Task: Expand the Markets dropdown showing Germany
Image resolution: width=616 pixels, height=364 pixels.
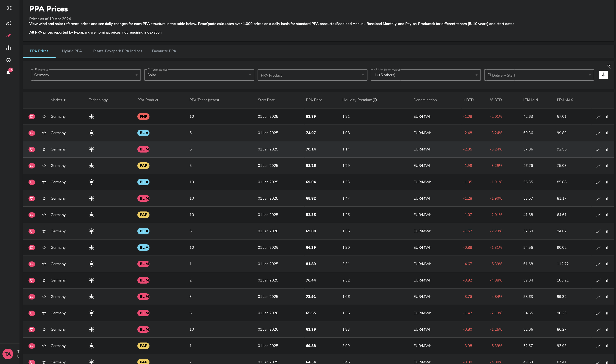Action: pos(86,75)
